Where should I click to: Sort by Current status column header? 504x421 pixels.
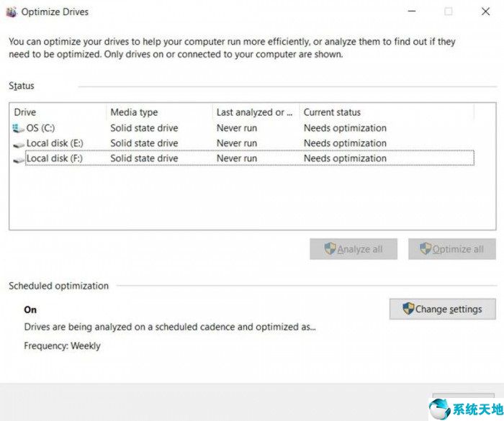pos(387,112)
